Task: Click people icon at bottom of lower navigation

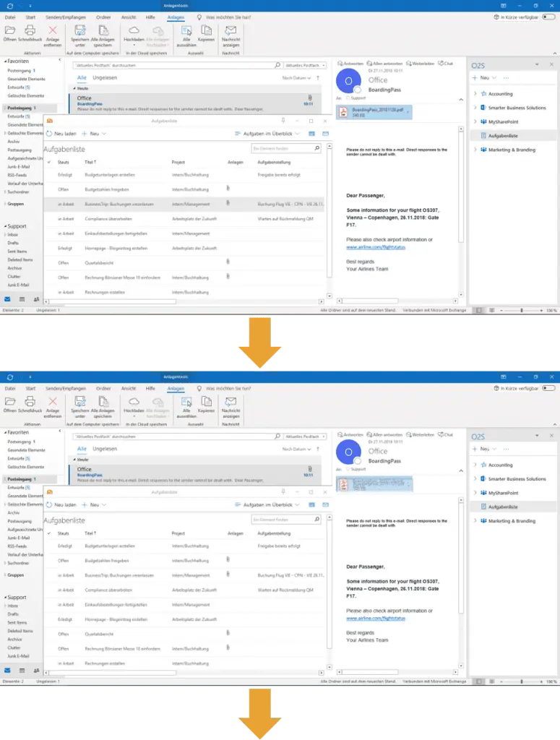Action: [x=36, y=670]
